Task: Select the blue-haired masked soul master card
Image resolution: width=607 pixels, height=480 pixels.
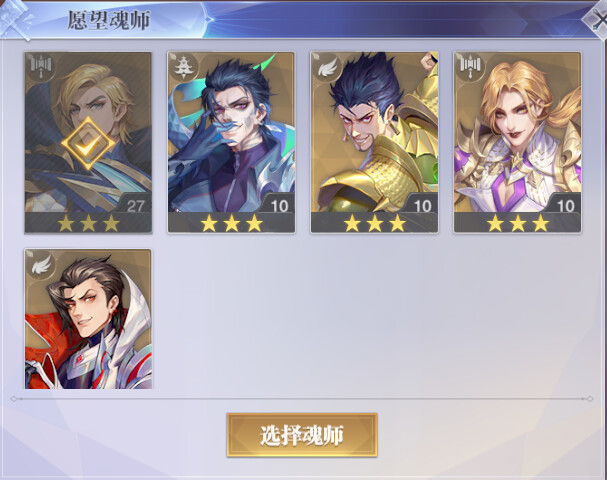Action: [231, 142]
